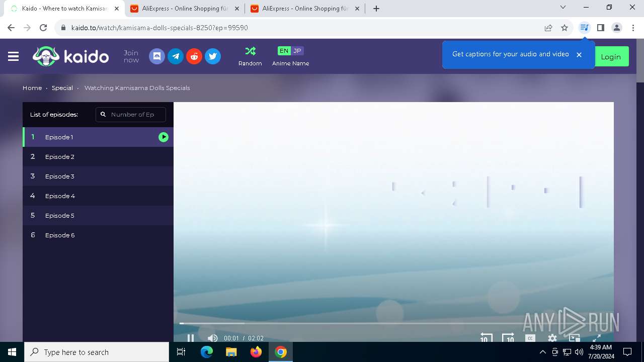Open the system volume tray icon
This screenshot has width=644, height=362.
[579, 352]
